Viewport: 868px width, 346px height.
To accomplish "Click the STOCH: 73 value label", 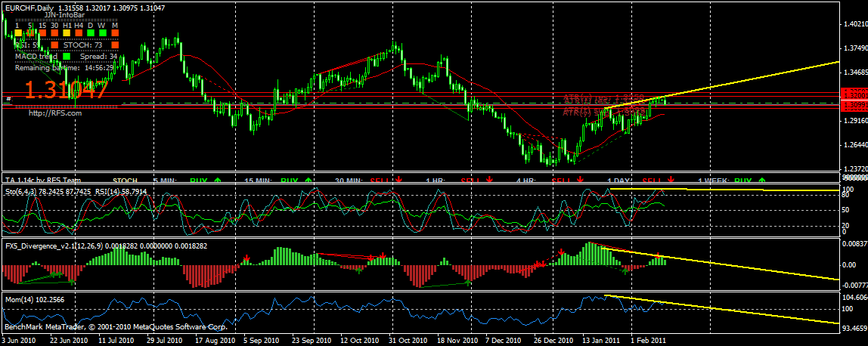I will (83, 45).
